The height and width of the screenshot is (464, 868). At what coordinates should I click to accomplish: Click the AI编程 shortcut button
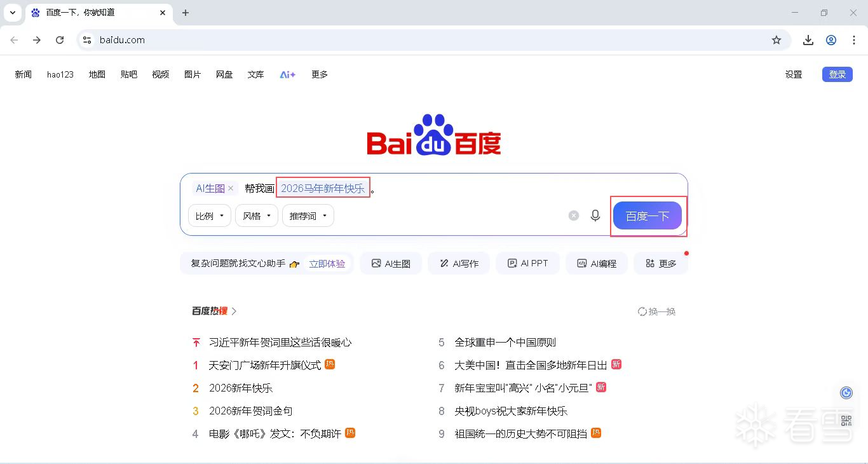point(596,263)
